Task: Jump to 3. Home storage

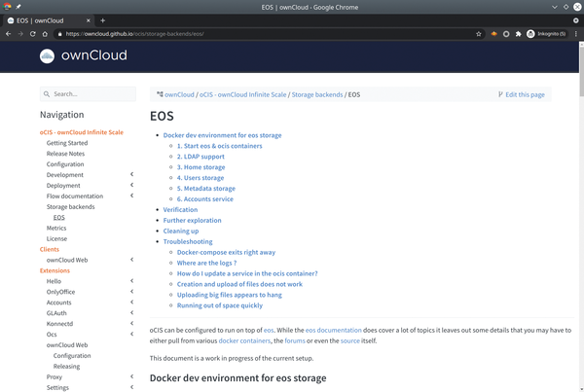Action: click(201, 167)
